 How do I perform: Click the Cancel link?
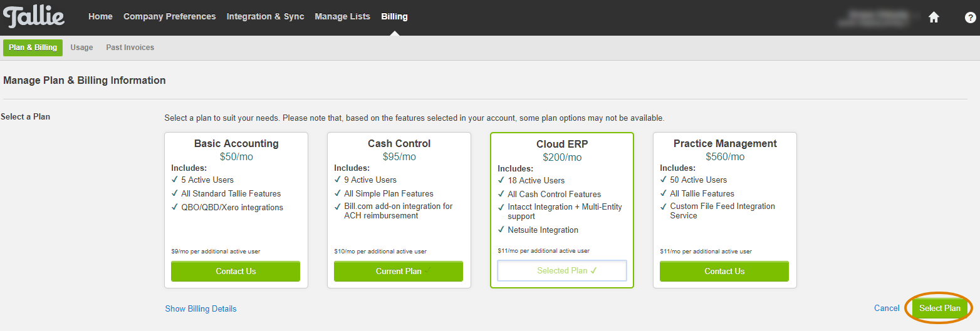coord(887,308)
